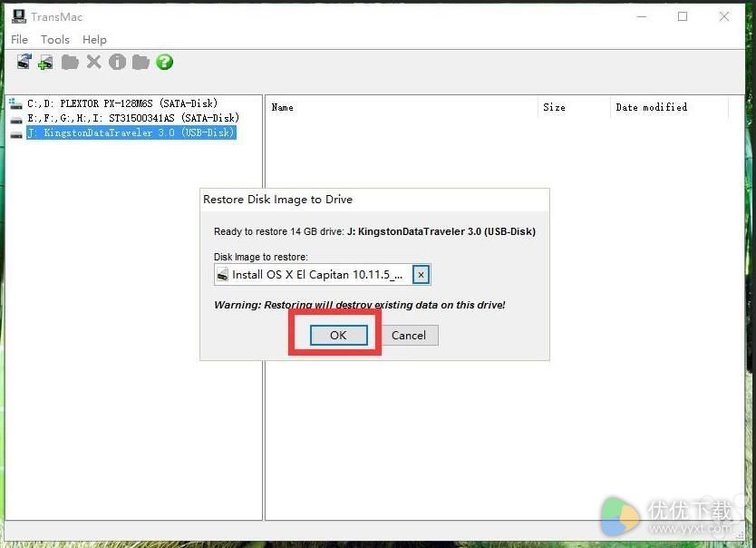Click the first gray folder toolbar icon

point(70,63)
